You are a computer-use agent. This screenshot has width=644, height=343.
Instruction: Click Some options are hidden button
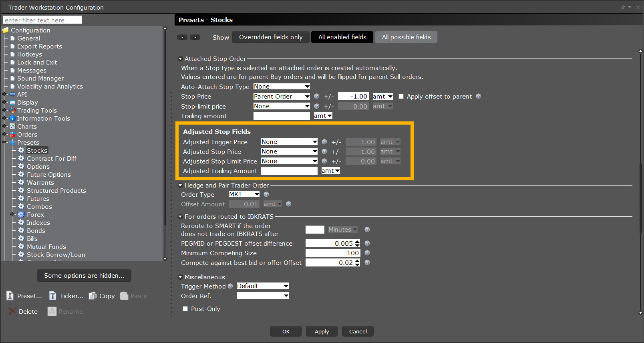[x=84, y=276]
